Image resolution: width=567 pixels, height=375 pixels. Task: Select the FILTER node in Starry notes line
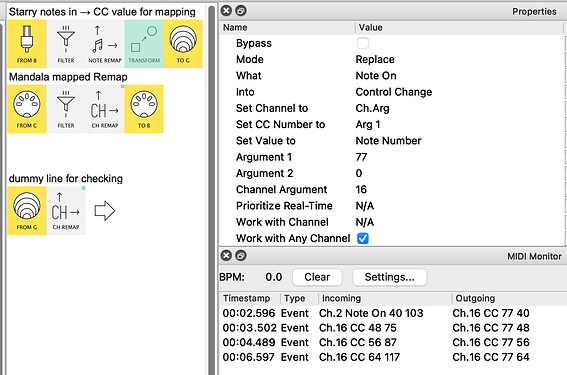[66, 44]
